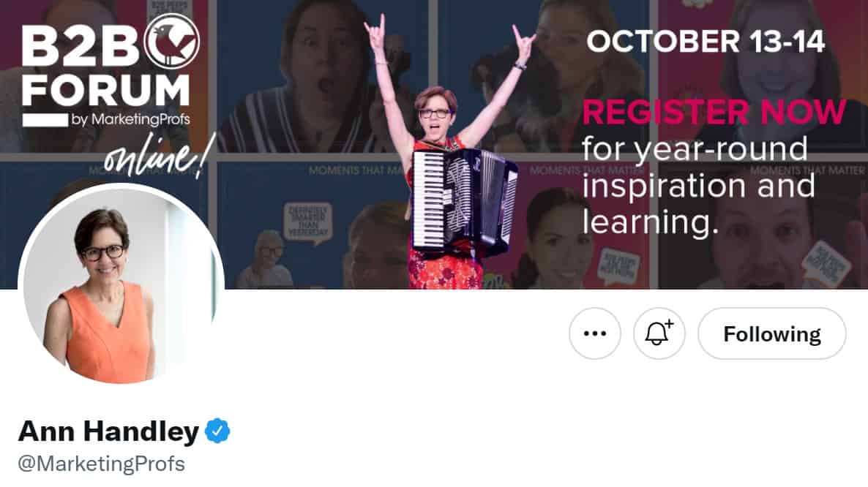Click the 'Definitely smarter than yesterday' speech bubble
This screenshot has height=487, width=868.
(308, 222)
